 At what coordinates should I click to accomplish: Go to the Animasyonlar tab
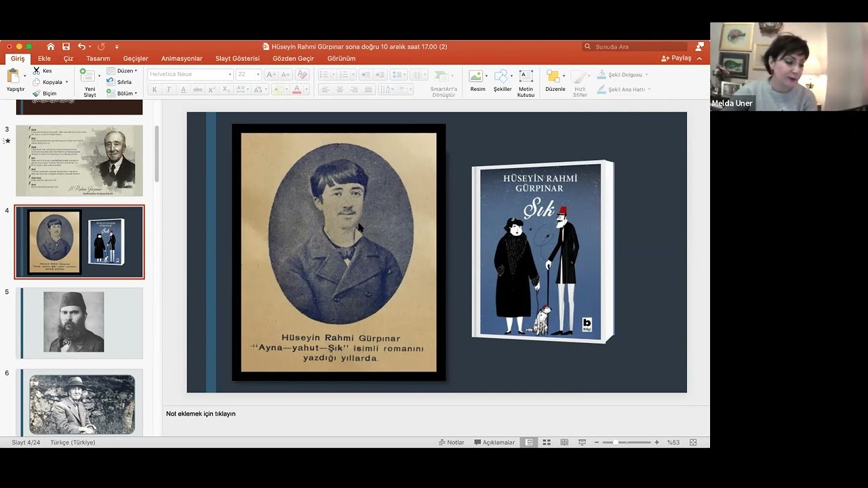tap(182, 58)
